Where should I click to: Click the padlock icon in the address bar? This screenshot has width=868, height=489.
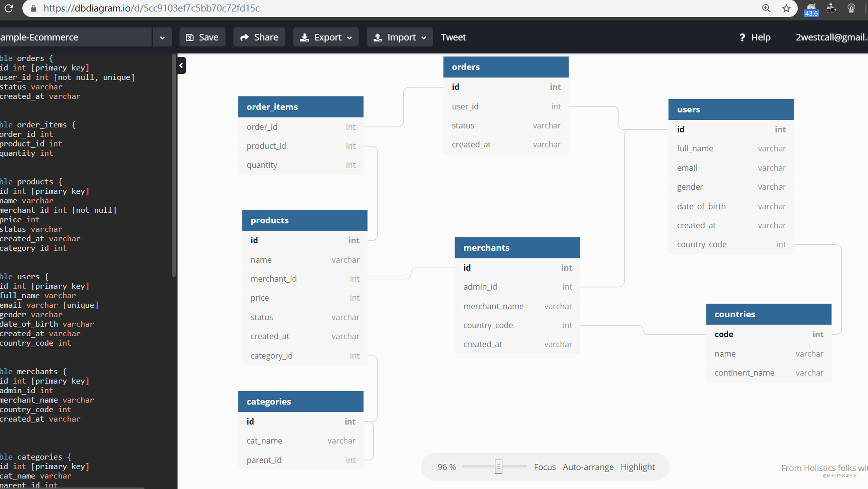33,8
